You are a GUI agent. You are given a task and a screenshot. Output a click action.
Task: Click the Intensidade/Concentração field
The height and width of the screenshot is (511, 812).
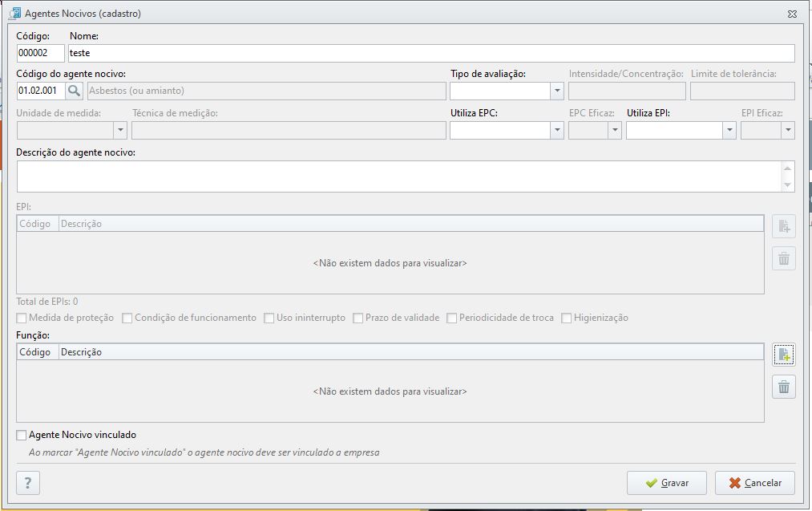click(x=627, y=91)
